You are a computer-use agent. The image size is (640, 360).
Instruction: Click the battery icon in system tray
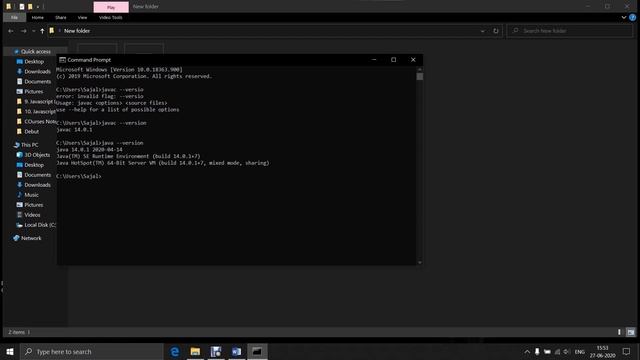click(x=547, y=352)
